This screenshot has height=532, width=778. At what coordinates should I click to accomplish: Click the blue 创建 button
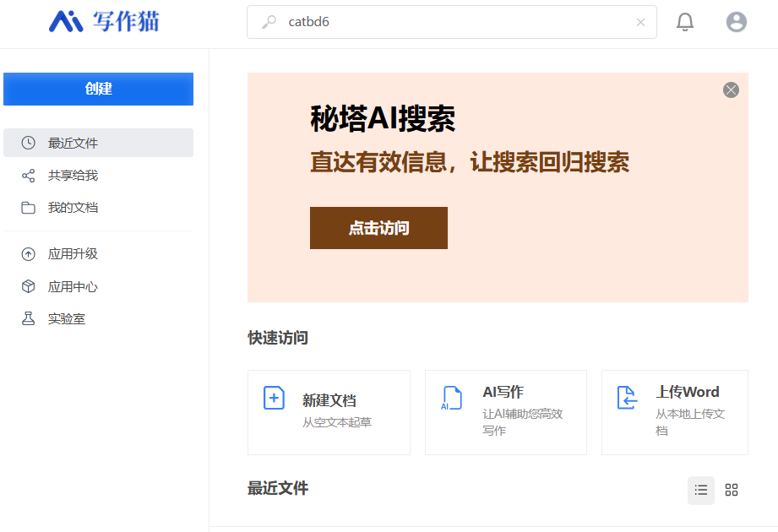(98, 90)
